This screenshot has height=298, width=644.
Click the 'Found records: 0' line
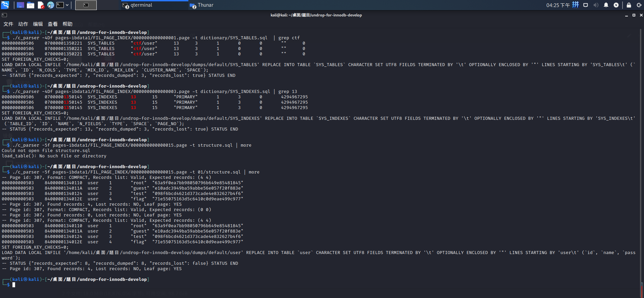click(92, 215)
